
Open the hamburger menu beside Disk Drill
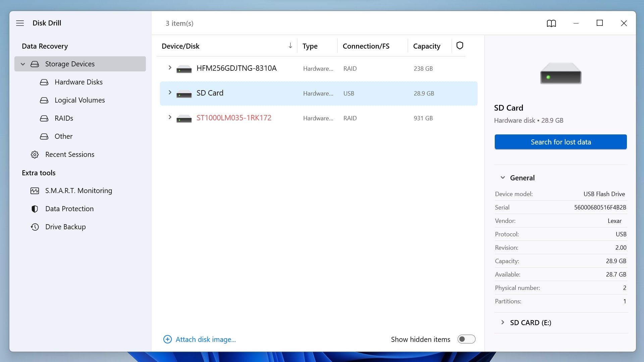point(20,23)
